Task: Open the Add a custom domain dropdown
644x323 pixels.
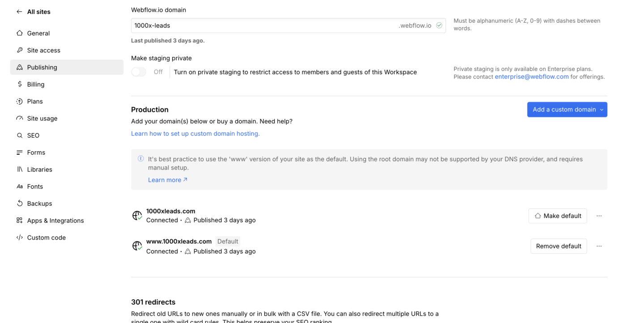Action: 567,110
